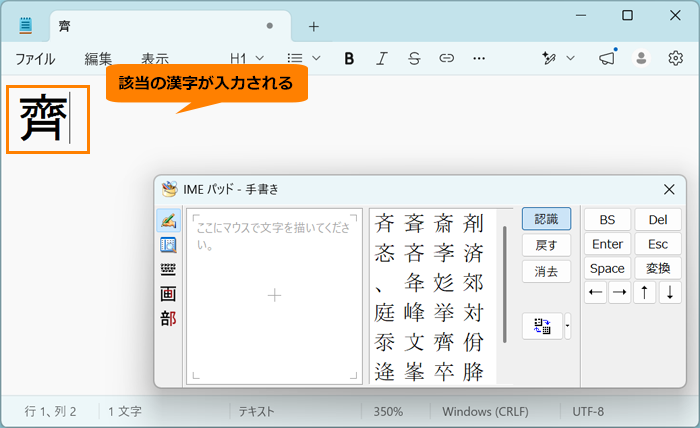Click the up arrow key in IME Pad
Image resolution: width=700 pixels, height=428 pixels.
point(645,293)
